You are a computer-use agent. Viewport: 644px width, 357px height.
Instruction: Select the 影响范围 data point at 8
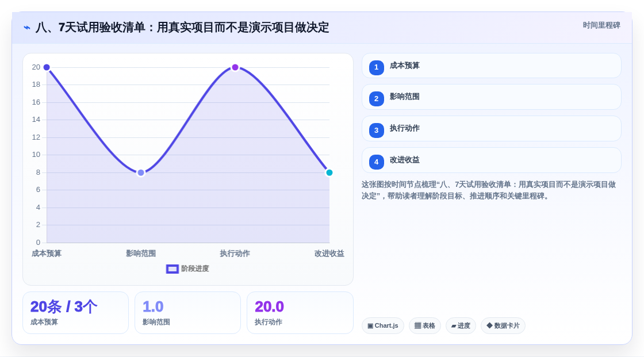(141, 172)
